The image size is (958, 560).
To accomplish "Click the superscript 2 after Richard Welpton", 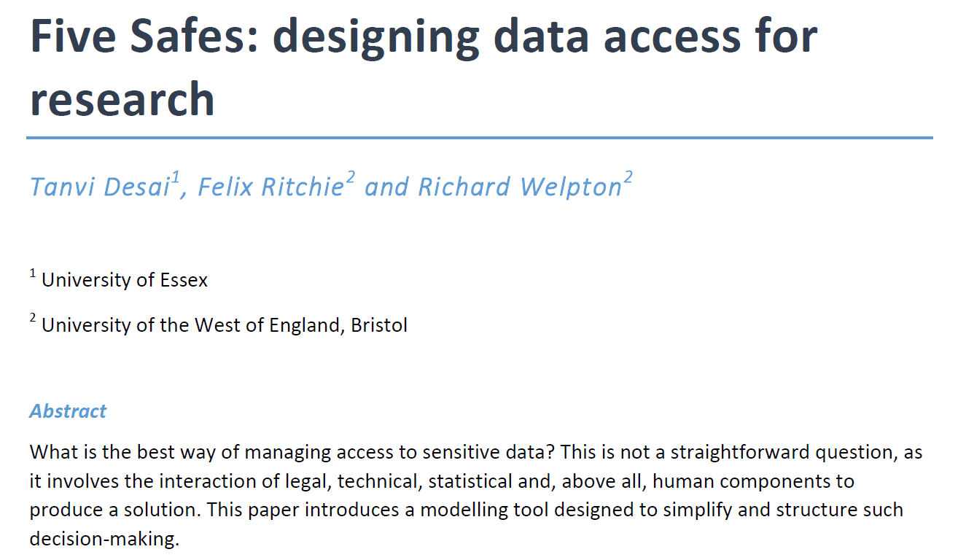I will [628, 177].
